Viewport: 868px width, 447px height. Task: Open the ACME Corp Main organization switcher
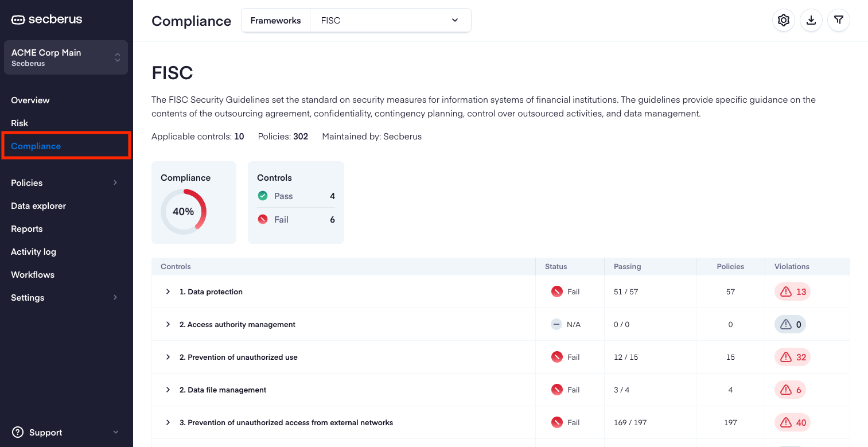pyautogui.click(x=66, y=57)
